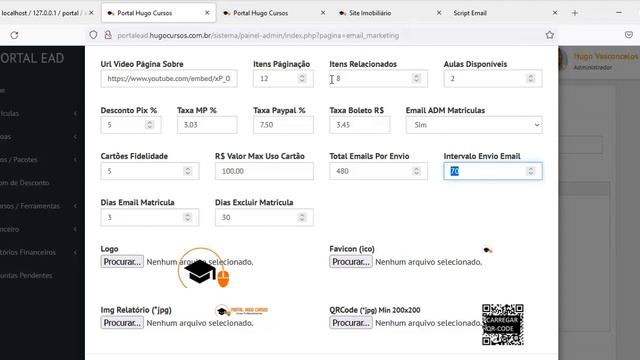Click the Taxa Paypal % field
640x360 pixels.
click(x=283, y=124)
